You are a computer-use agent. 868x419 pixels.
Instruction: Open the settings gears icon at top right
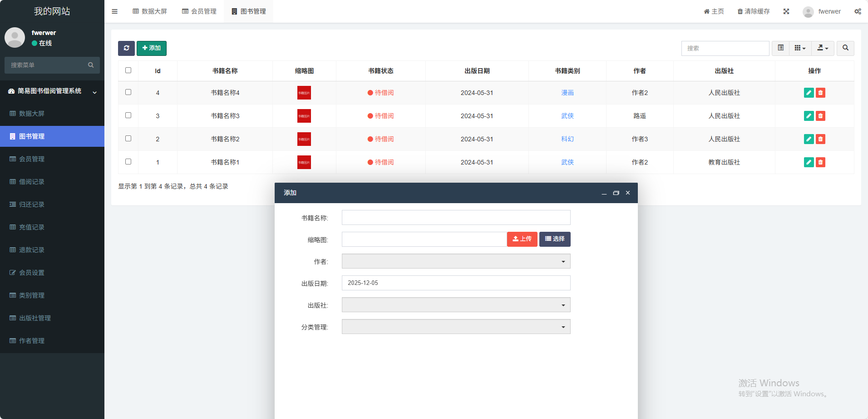(x=858, y=11)
